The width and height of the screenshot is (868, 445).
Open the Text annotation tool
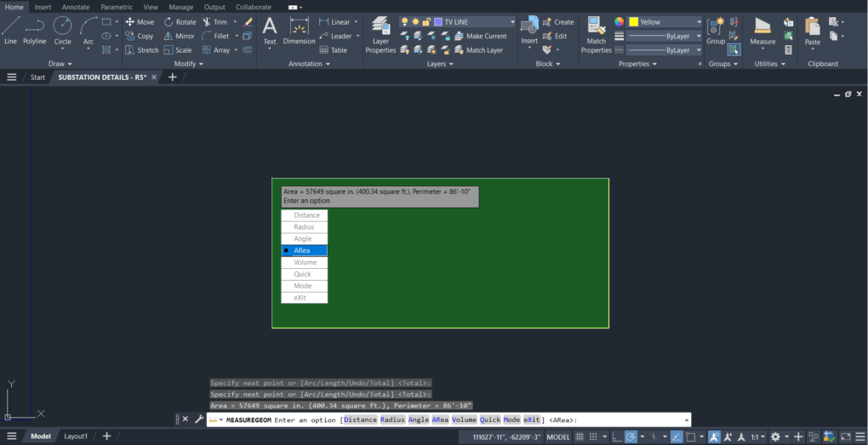pos(270,31)
